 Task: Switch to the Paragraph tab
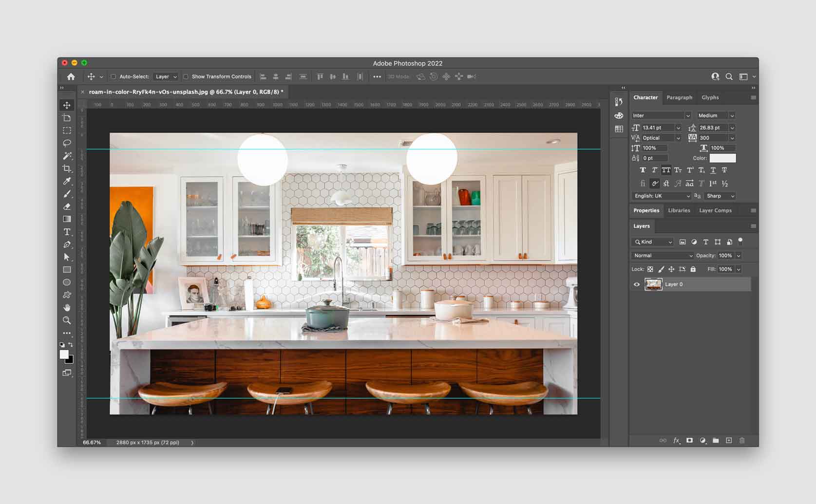[x=679, y=97]
